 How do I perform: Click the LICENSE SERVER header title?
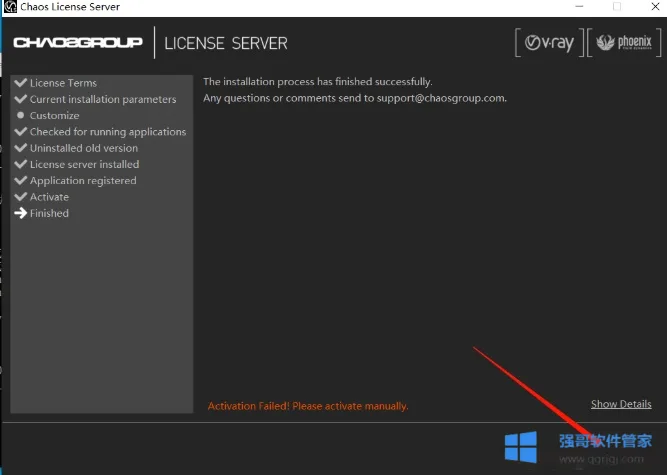pyautogui.click(x=226, y=43)
